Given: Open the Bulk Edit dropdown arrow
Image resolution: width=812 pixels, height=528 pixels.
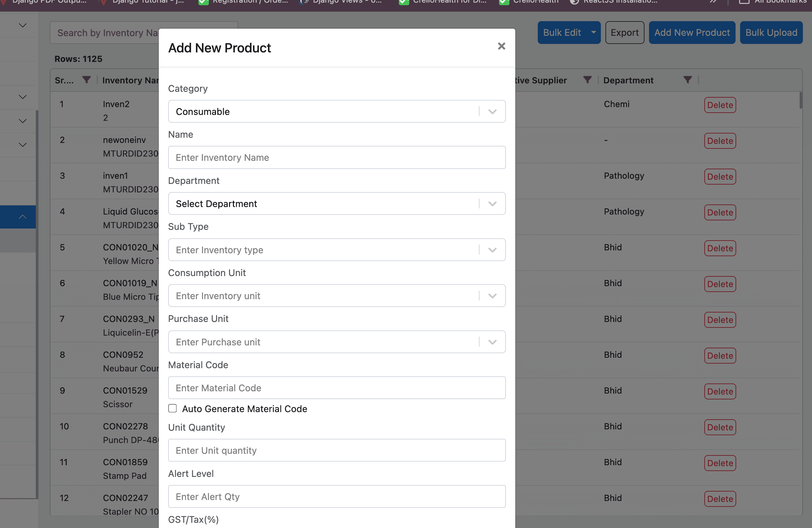Looking at the screenshot, I should [594, 33].
